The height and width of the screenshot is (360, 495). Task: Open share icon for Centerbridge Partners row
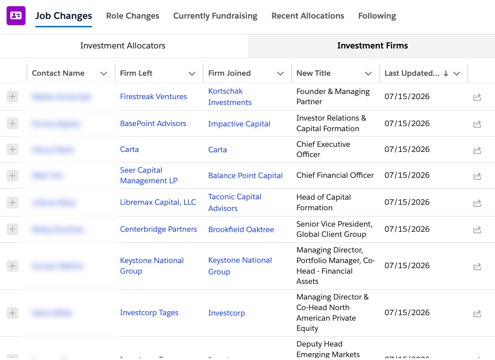(477, 230)
